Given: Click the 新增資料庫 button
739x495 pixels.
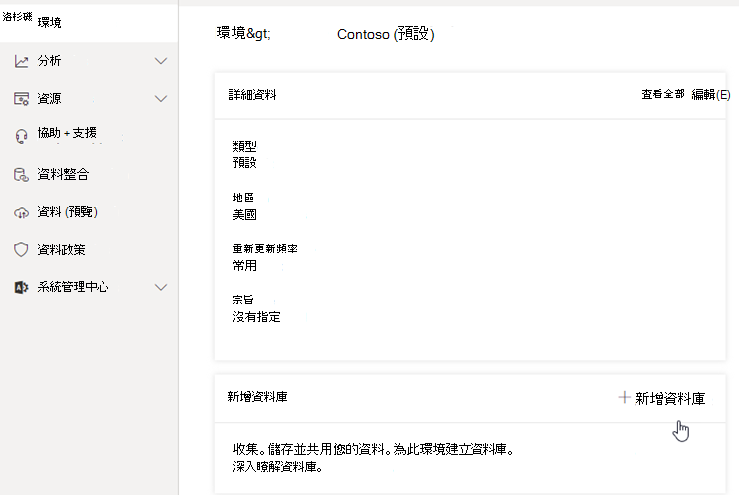Looking at the screenshot, I should coord(662,398).
